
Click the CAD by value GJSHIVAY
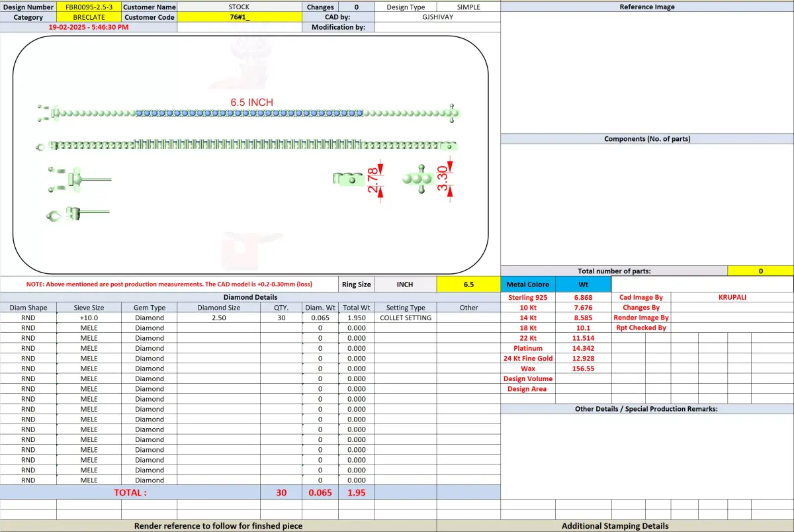point(437,17)
